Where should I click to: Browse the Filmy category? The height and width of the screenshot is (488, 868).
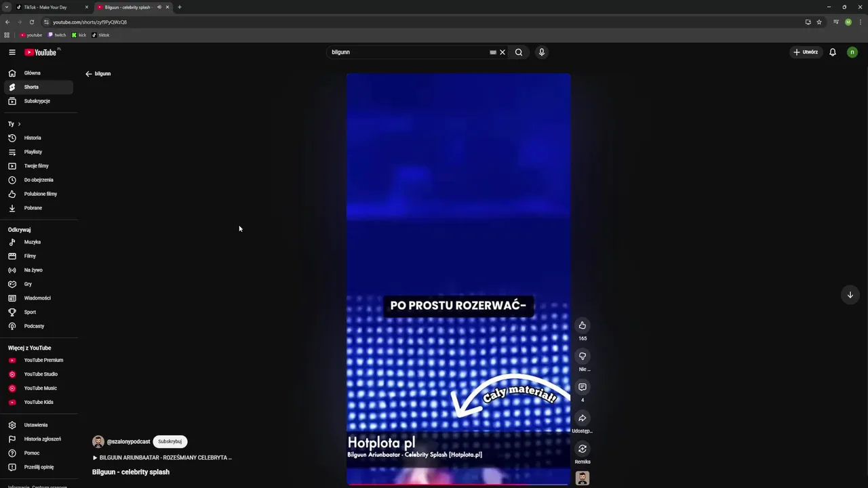click(x=38, y=256)
